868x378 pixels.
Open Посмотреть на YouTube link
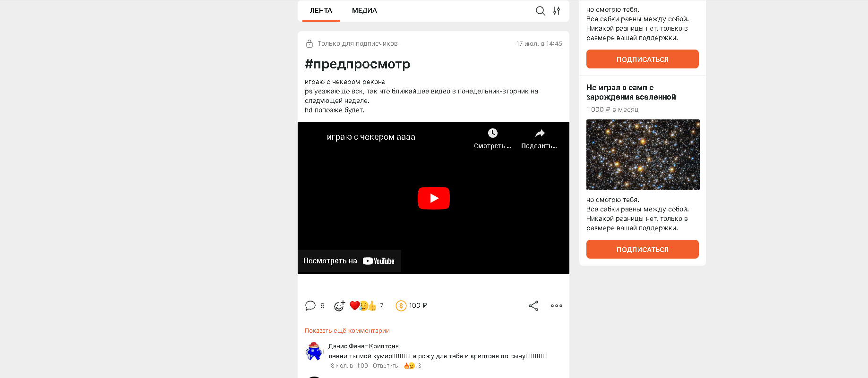tap(349, 261)
